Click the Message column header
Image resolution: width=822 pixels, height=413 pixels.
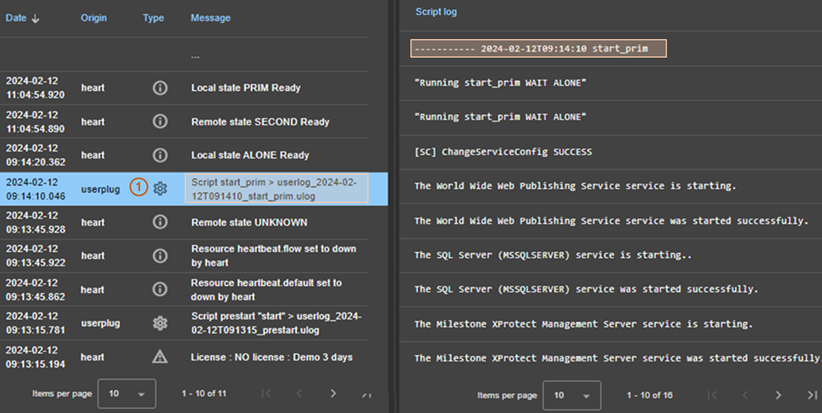(210, 18)
